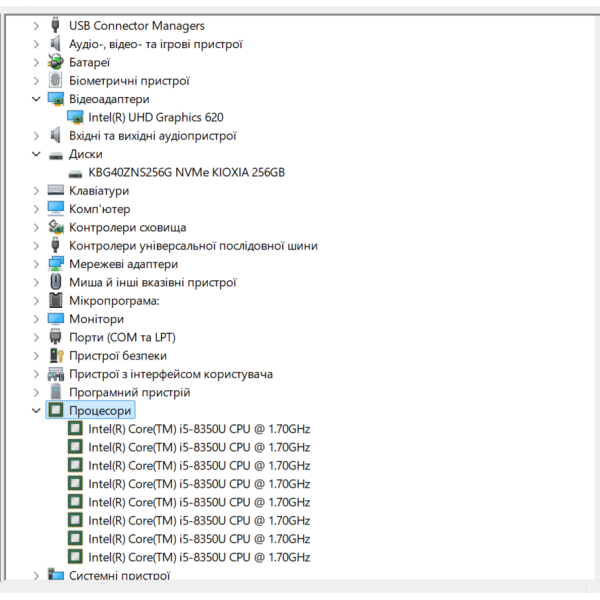Screen dimensions: 600x600
Task: Click the chip icon of the third i5-8350U processor
Action: [75, 465]
